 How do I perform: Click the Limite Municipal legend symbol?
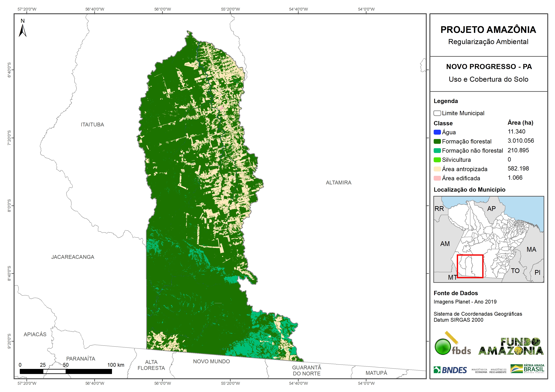(437, 113)
